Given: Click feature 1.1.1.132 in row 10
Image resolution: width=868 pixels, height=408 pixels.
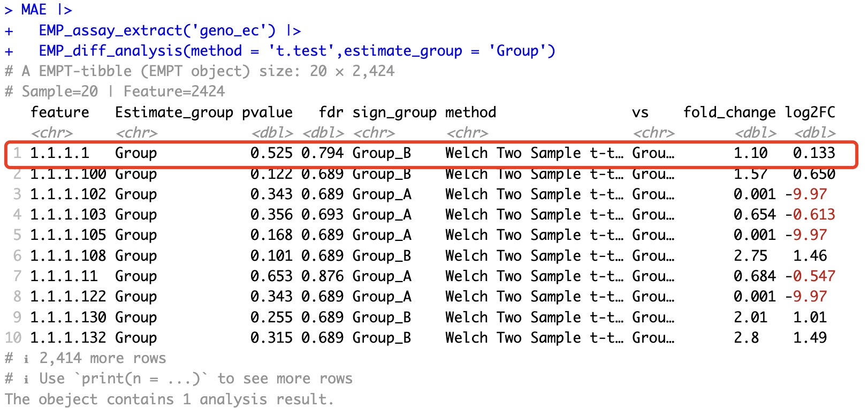Looking at the screenshot, I should coord(68,338).
